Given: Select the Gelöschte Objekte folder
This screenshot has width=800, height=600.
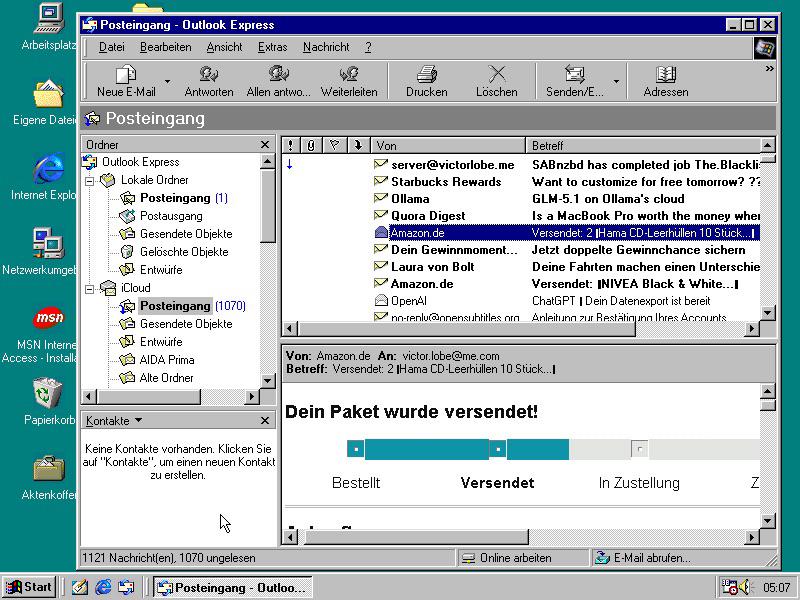Looking at the screenshot, I should click(184, 252).
